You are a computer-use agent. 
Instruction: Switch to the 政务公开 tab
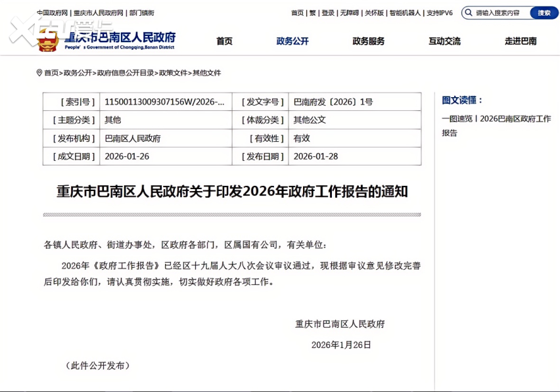(x=292, y=41)
